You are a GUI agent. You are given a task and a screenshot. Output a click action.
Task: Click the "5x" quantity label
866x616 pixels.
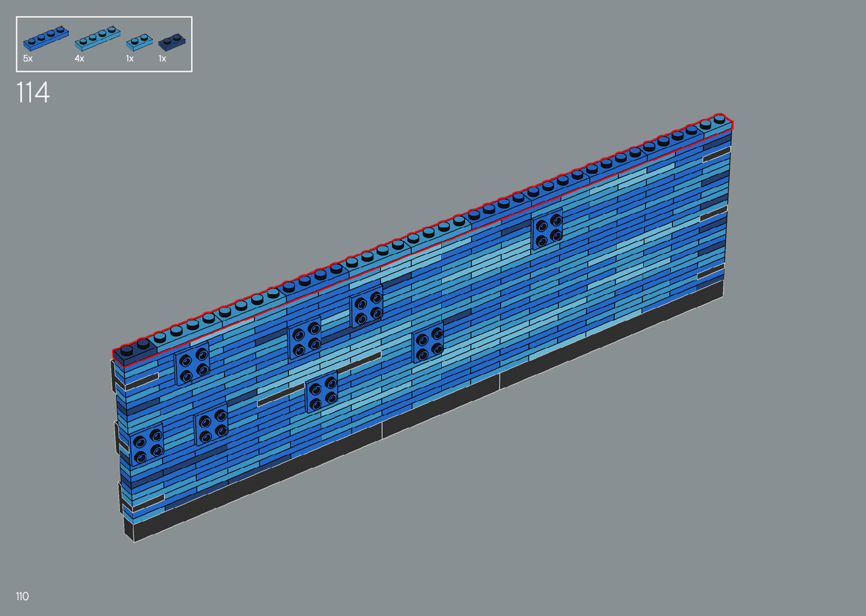click(x=28, y=59)
